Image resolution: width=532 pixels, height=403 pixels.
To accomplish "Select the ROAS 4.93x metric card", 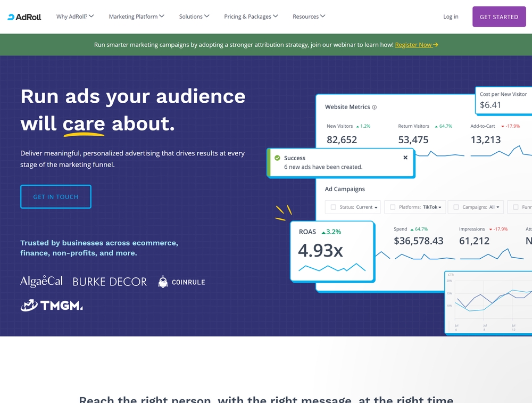I will (x=332, y=250).
